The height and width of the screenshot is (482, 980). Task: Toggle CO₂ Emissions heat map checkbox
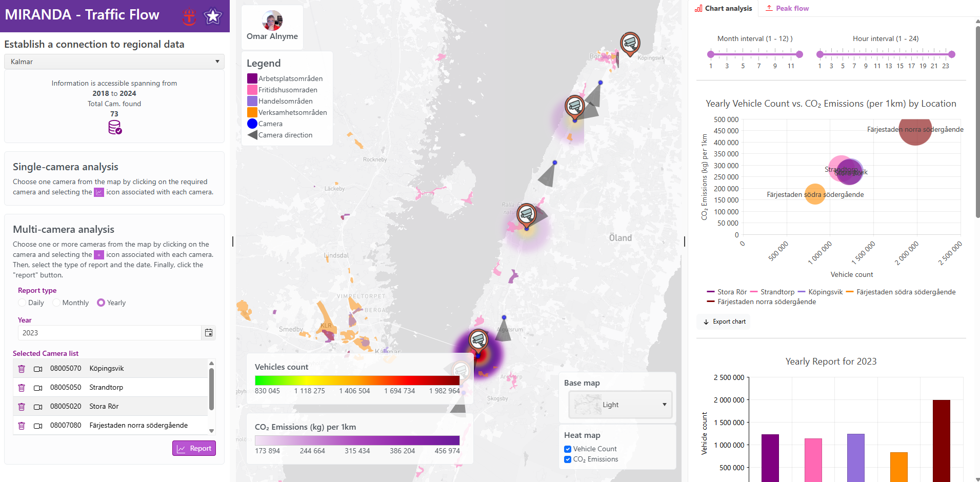tap(568, 459)
